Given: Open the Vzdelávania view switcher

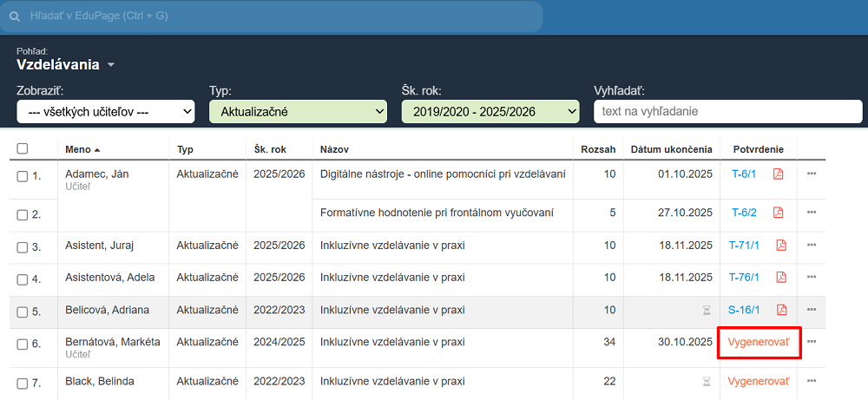Looking at the screenshot, I should pyautogui.click(x=66, y=65).
